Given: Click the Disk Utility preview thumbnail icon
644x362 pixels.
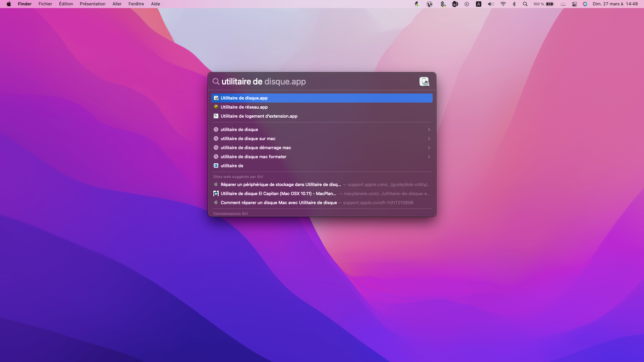Looking at the screenshot, I should point(424,81).
